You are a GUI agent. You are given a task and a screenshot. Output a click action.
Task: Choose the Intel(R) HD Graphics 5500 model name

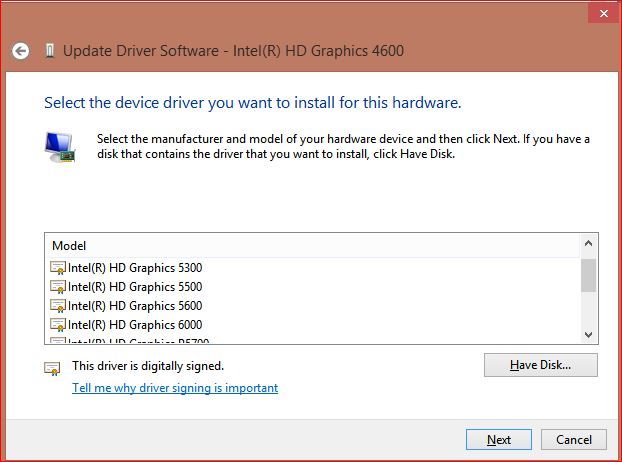click(x=135, y=287)
